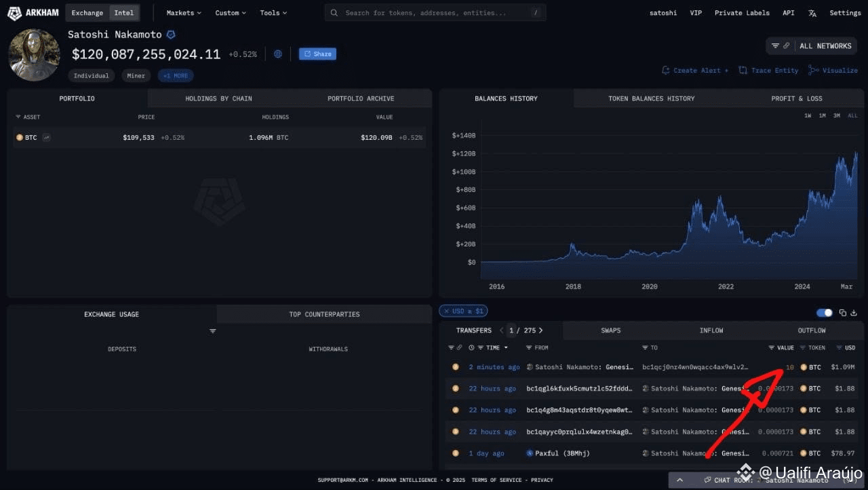Image resolution: width=868 pixels, height=490 pixels.
Task: Go to previous transfers page
Action: tap(502, 331)
